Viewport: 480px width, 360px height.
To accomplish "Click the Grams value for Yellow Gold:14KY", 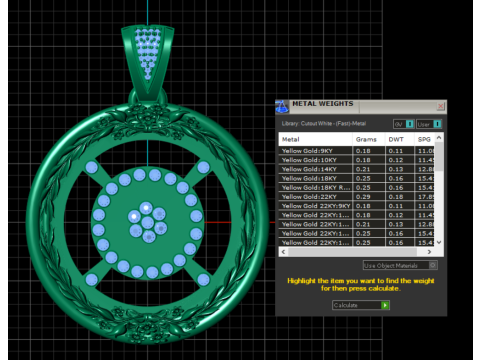I will [x=369, y=169].
